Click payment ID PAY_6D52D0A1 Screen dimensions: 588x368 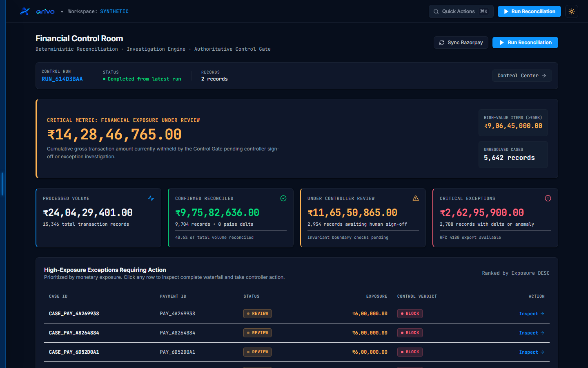pos(178,352)
